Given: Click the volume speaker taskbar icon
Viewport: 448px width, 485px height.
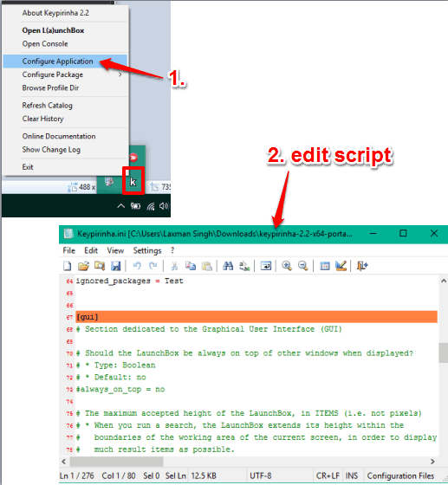Looking at the screenshot, I should click(164, 206).
